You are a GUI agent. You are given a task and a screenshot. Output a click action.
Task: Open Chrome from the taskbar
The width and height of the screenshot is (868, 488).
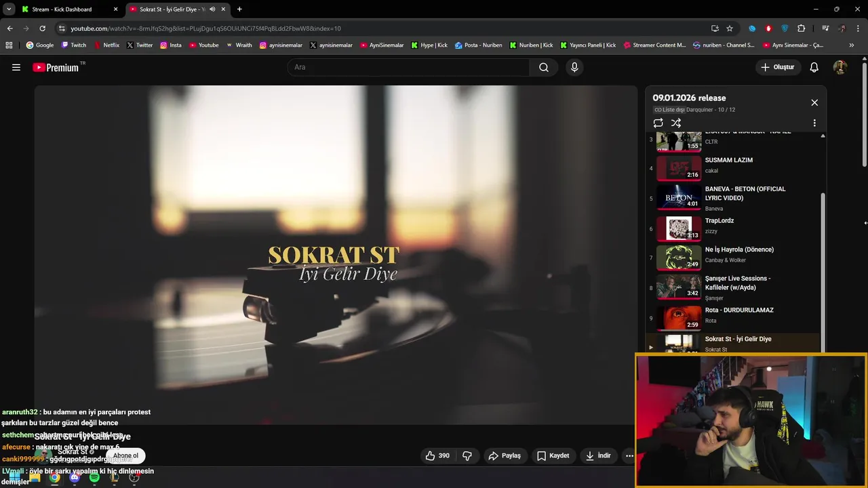pyautogui.click(x=54, y=477)
